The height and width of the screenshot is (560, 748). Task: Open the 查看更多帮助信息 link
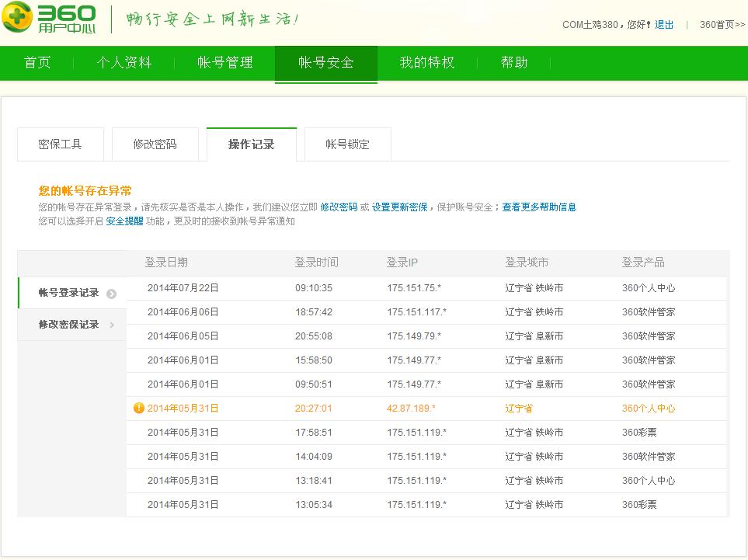coord(539,207)
